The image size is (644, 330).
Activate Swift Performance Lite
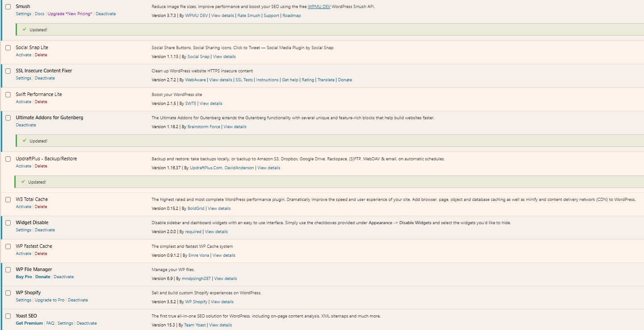click(24, 102)
